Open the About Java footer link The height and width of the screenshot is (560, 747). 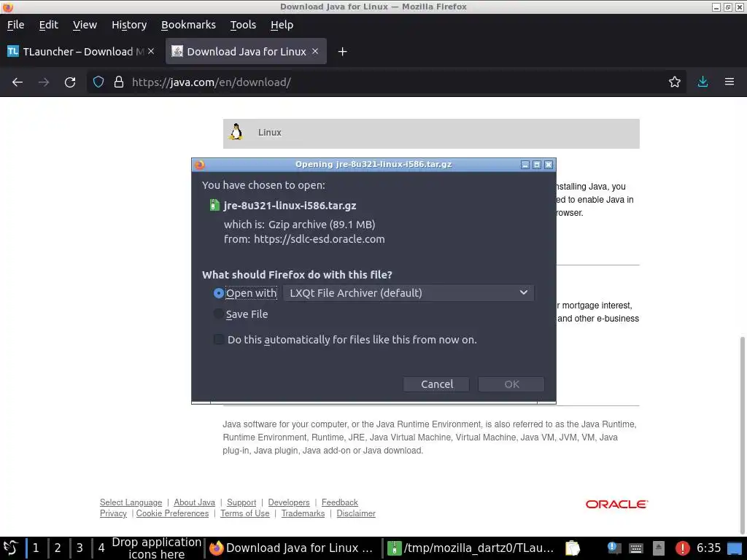coord(194,502)
